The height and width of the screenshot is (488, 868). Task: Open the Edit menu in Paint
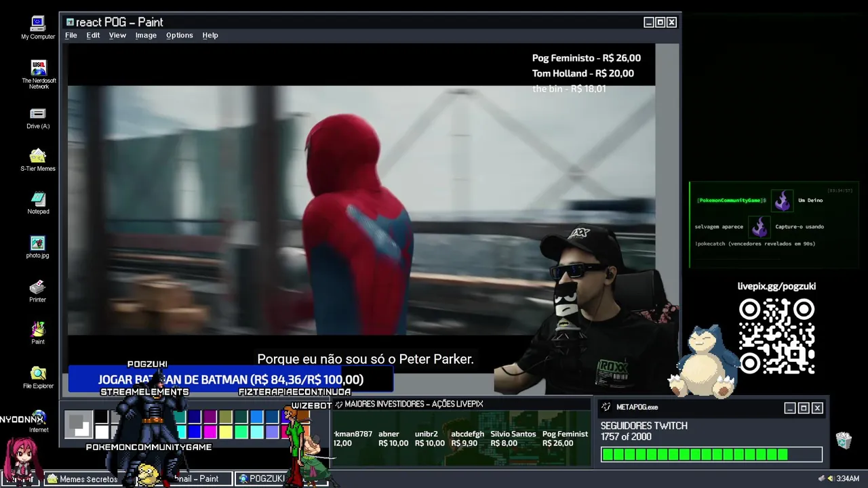point(93,35)
